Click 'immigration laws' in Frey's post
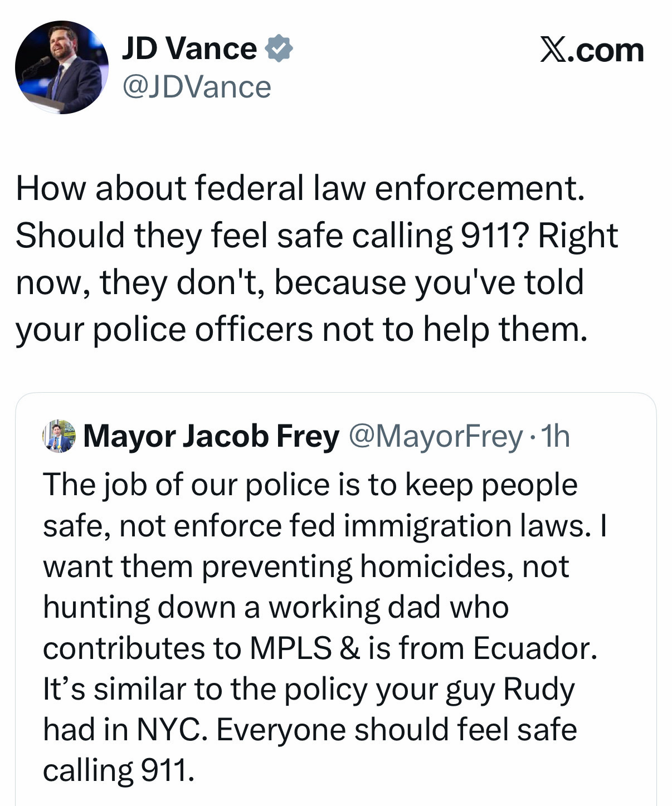 (466, 526)
